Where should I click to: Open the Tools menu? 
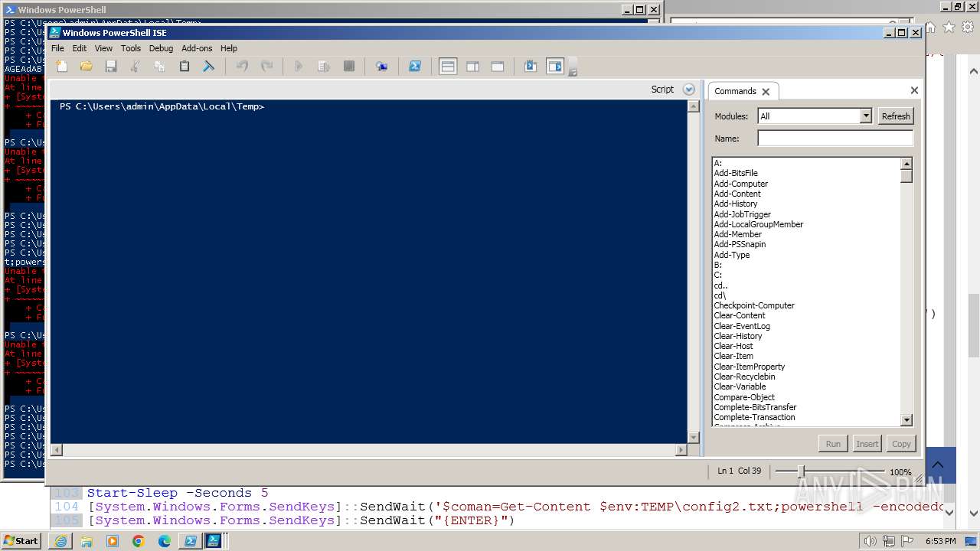[131, 48]
